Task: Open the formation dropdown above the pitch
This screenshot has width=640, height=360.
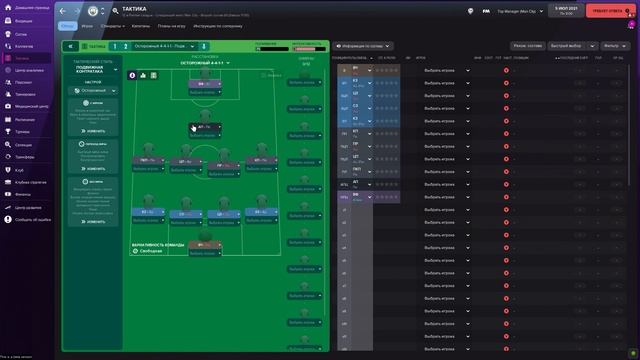Action: click(x=205, y=63)
